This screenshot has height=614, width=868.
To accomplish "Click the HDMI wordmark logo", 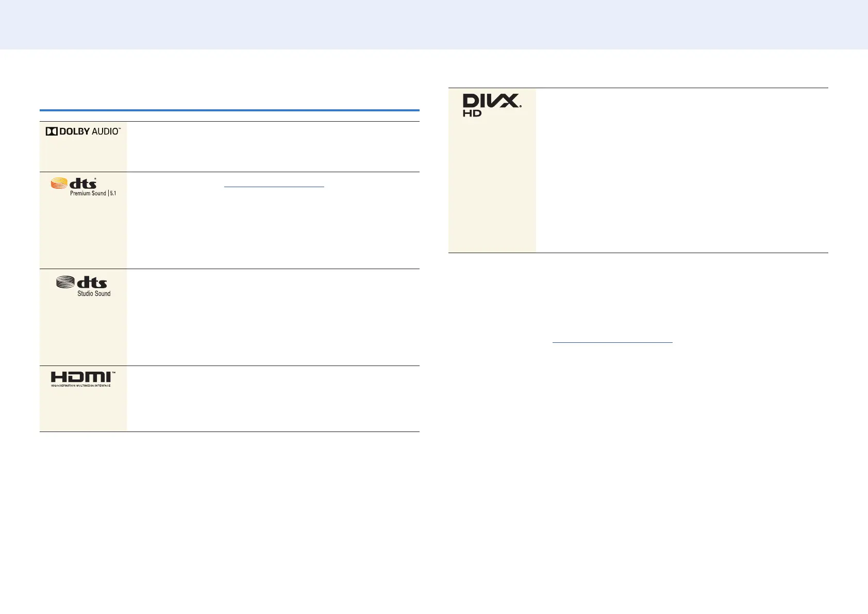I will (83, 377).
